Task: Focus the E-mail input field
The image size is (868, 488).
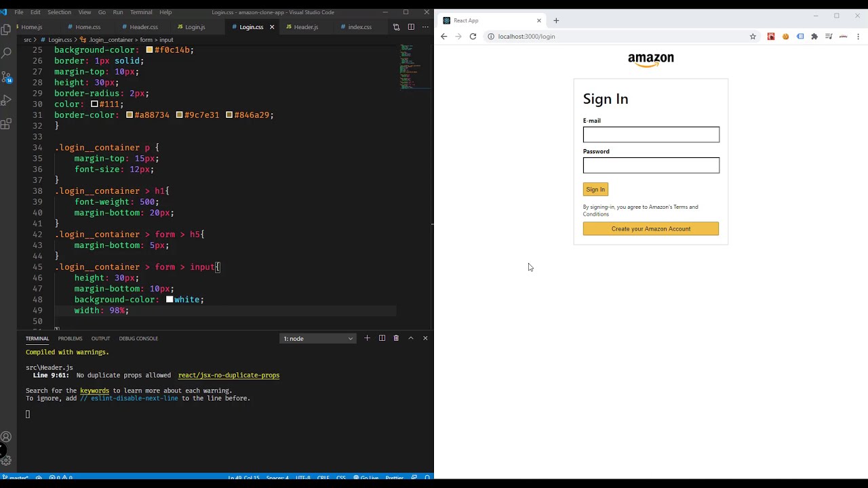Action: click(x=651, y=134)
